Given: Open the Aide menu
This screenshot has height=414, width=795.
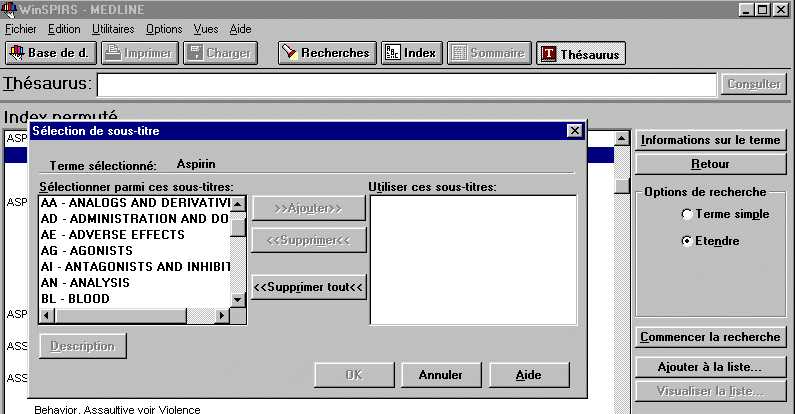Looking at the screenshot, I should pyautogui.click(x=240, y=29).
